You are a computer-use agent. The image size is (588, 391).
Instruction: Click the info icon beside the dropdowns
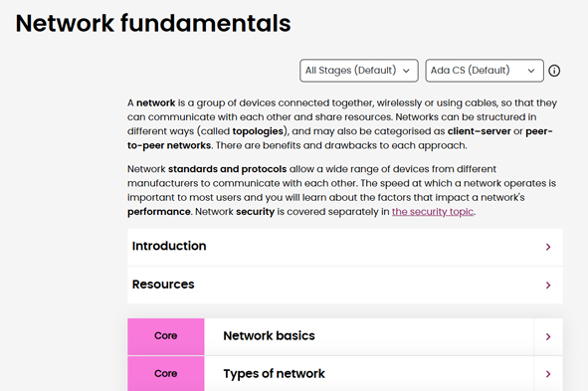point(554,71)
